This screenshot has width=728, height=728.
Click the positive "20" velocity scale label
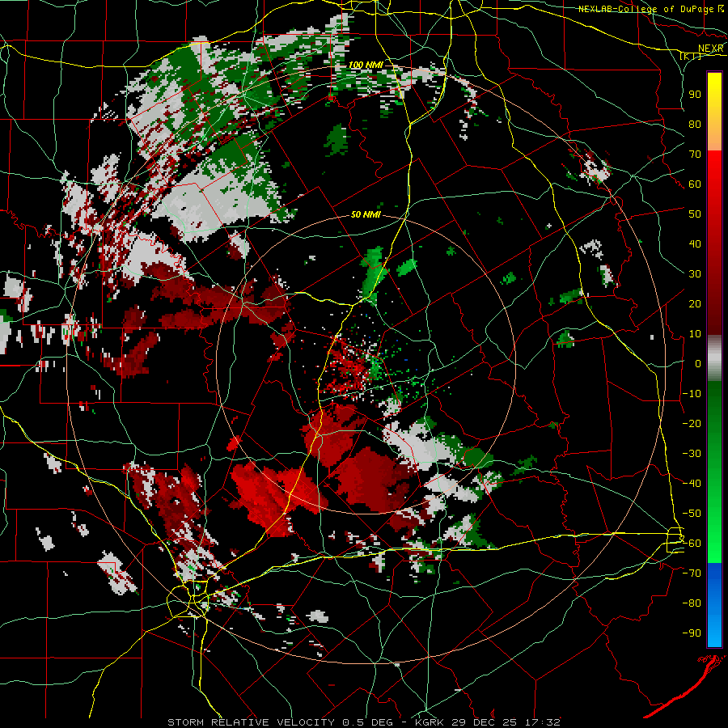[x=695, y=303]
